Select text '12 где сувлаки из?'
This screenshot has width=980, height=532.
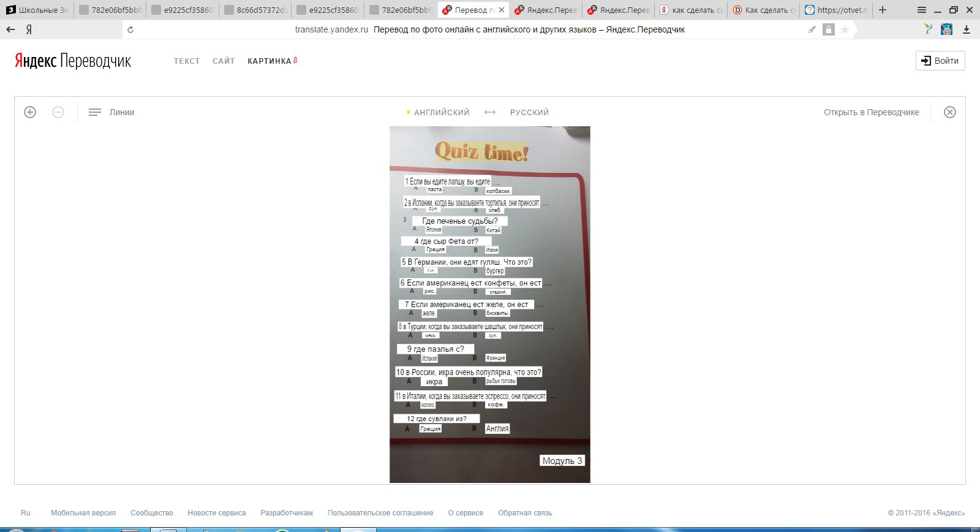[437, 419]
